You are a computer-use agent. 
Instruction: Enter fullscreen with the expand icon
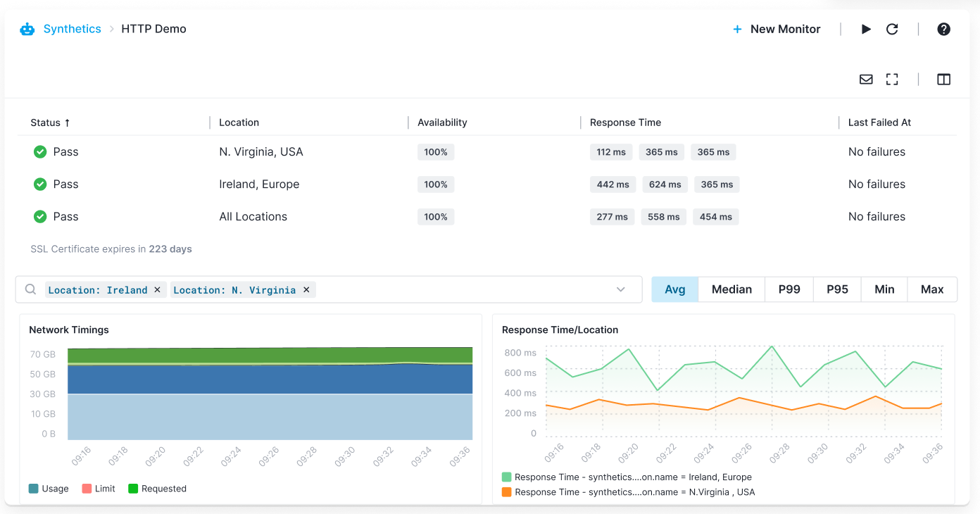[892, 80]
